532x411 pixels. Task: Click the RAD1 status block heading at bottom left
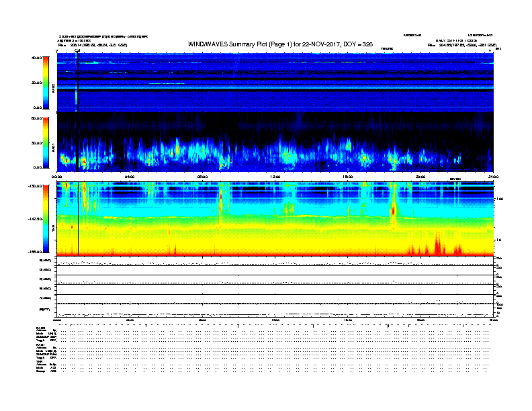(39, 345)
